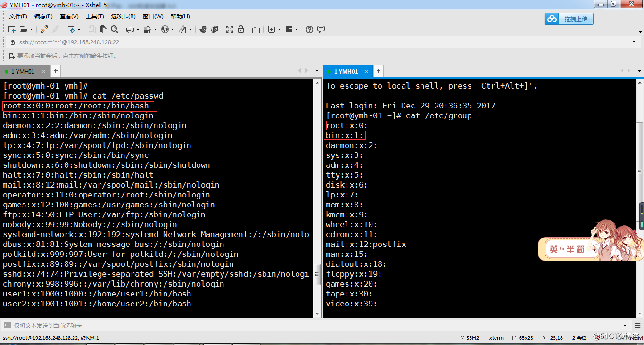Screen dimensions: 644x345
Task: Open left pane tab list dropdown
Action: click(x=317, y=71)
